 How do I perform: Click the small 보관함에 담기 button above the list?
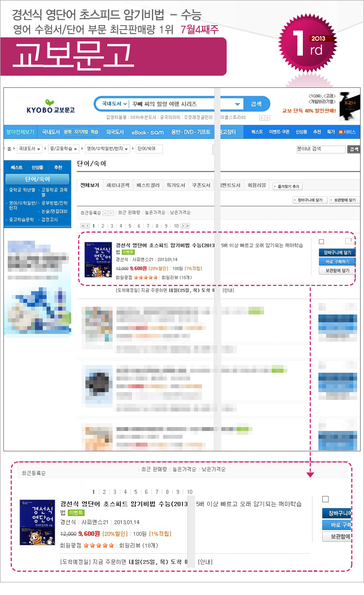click(345, 200)
